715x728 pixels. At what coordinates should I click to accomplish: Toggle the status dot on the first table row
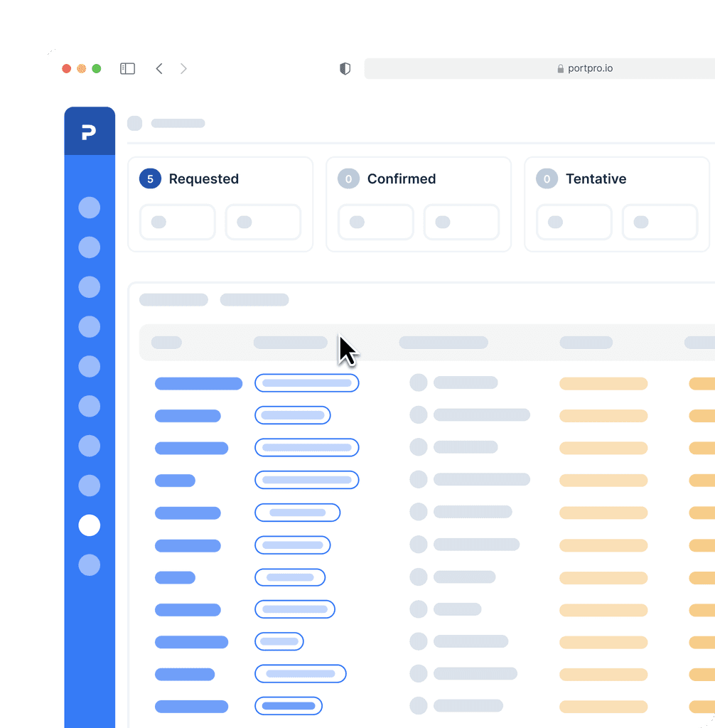click(418, 382)
